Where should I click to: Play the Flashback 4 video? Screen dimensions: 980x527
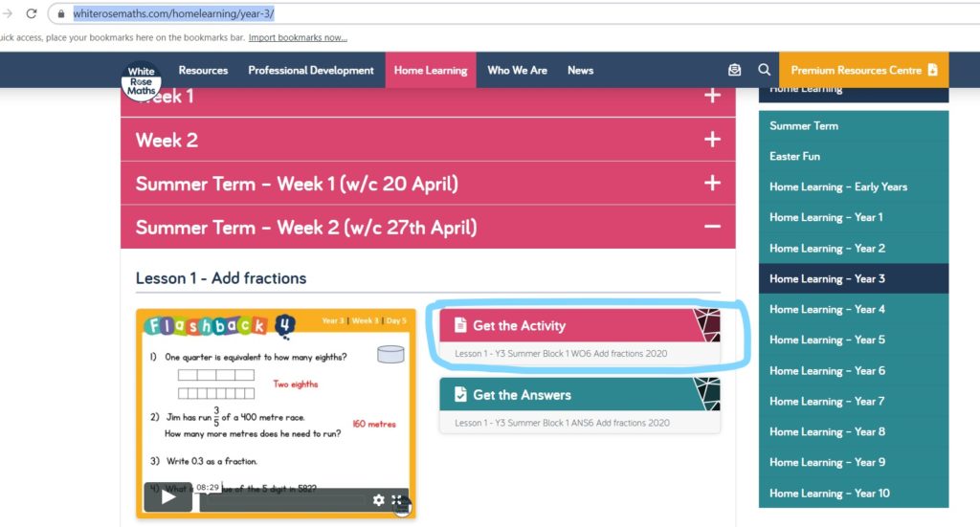[x=168, y=496]
